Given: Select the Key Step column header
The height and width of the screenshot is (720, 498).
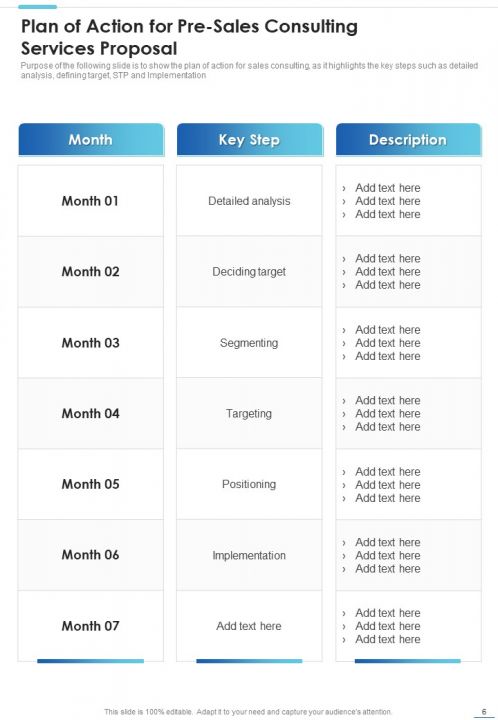Looking at the screenshot, I should (250, 140).
